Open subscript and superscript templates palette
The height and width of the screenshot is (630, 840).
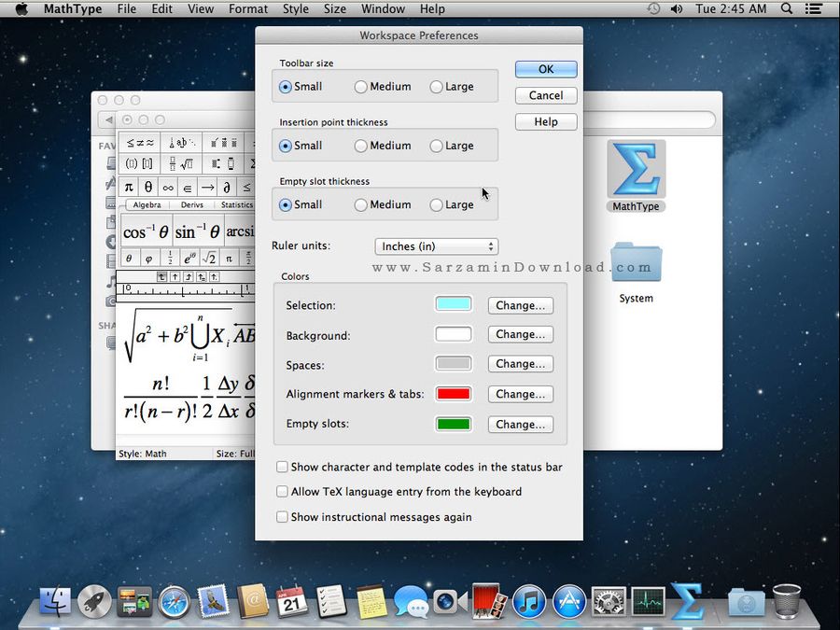coord(223,163)
